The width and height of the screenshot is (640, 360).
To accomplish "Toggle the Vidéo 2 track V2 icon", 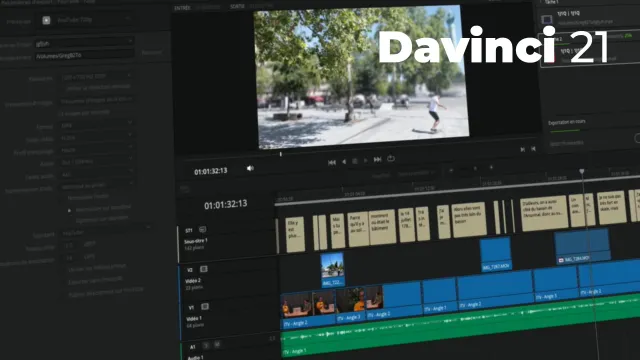I will pyautogui.click(x=204, y=269).
